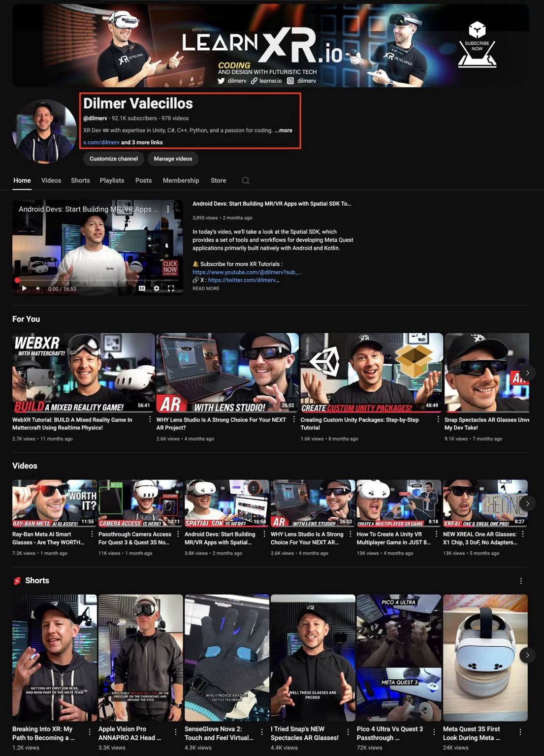The image size is (544, 756).
Task: Show next shorts in Shorts row
Action: [x=527, y=655]
